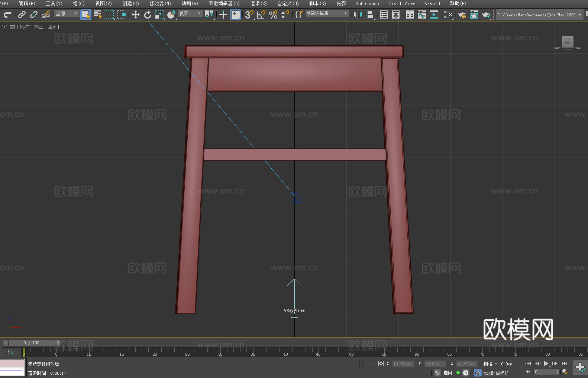
Task: Toggle the Layer Explorer
Action: pos(396,14)
